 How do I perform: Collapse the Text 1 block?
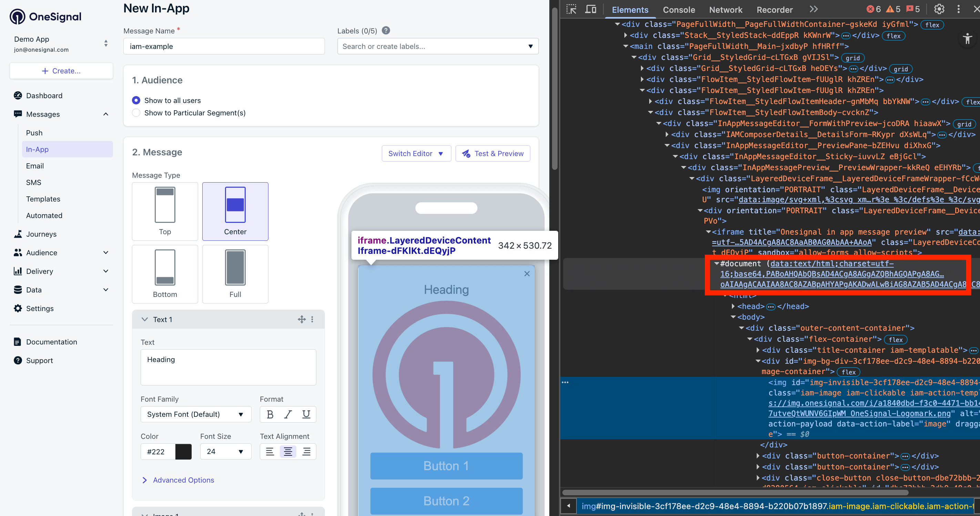(x=145, y=319)
